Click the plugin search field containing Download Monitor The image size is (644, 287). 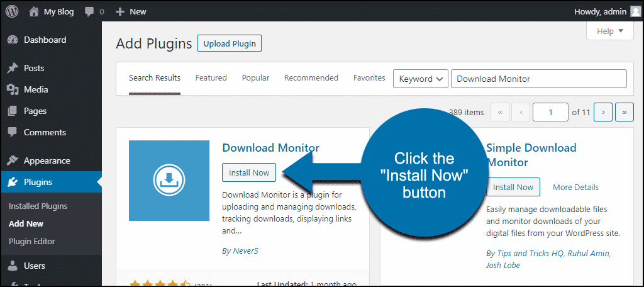[x=539, y=79]
